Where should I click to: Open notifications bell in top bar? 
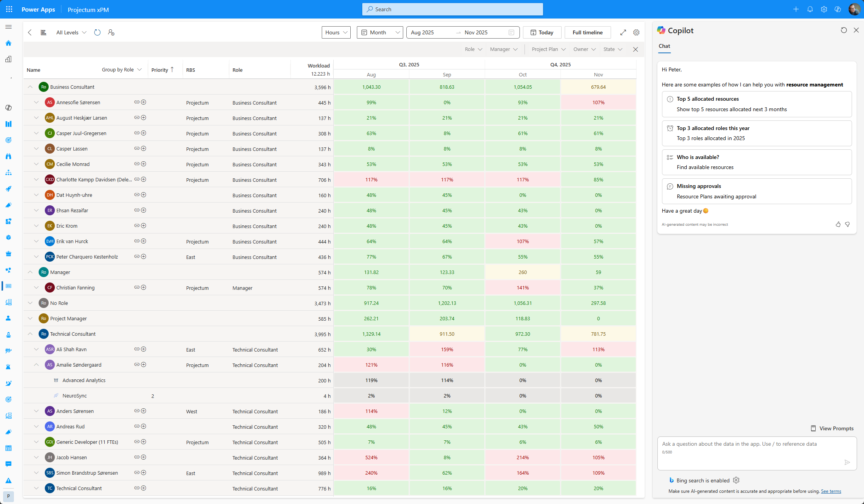click(x=810, y=9)
